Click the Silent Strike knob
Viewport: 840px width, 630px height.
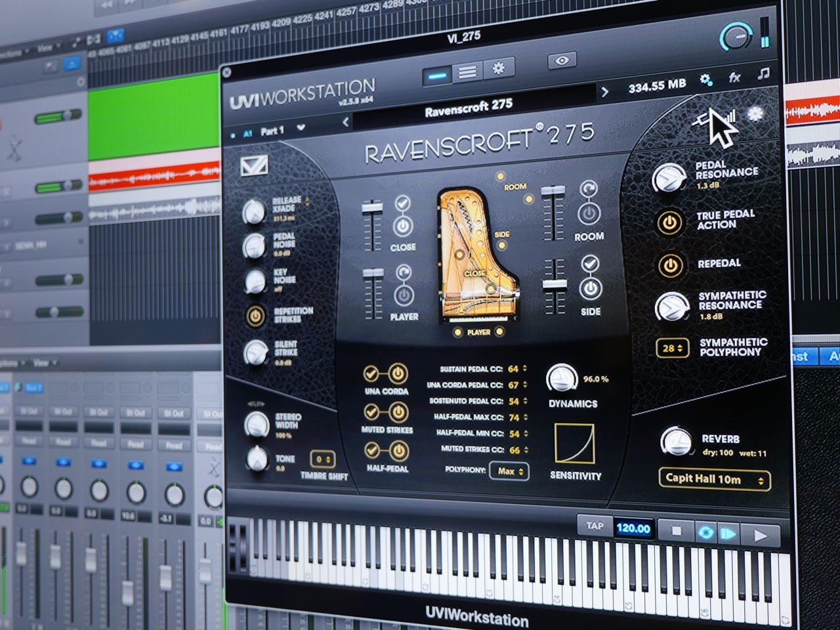pos(255,352)
